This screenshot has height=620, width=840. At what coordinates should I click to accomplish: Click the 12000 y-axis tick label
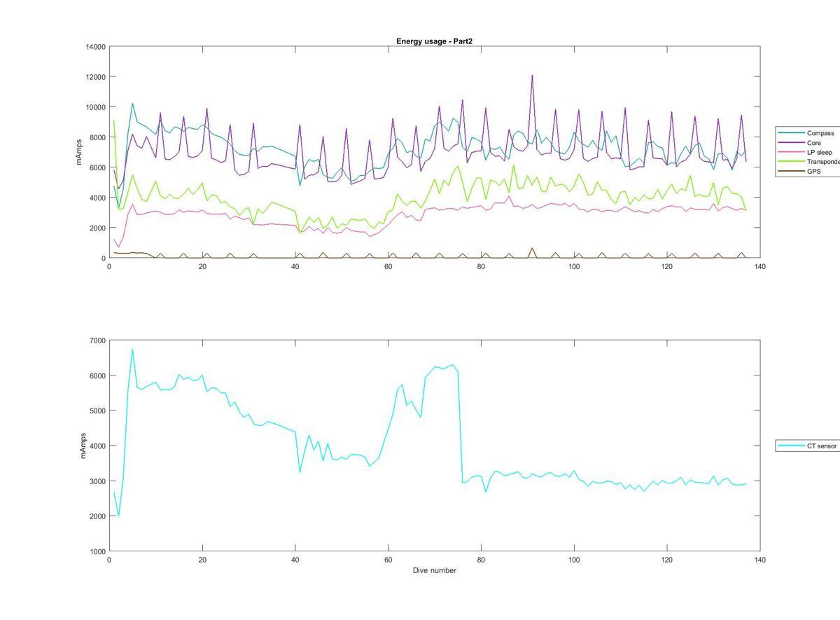coord(95,77)
